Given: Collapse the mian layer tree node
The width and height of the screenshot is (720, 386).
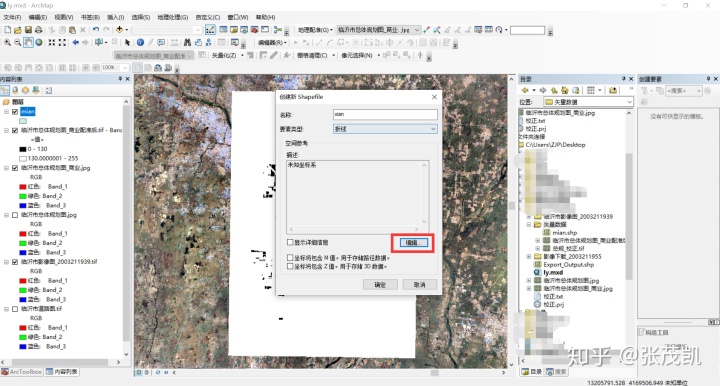Looking at the screenshot, I should pos(6,112).
